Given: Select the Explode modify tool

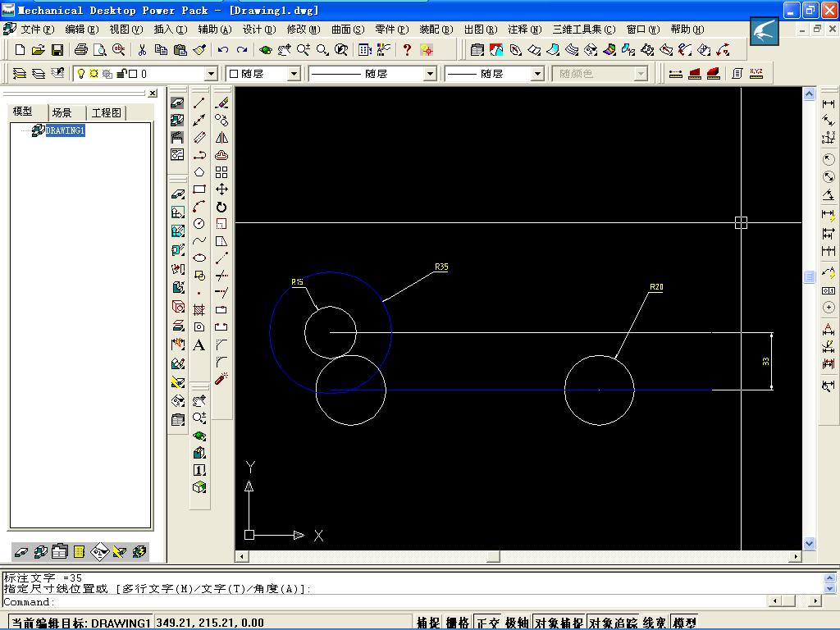Looking at the screenshot, I should (x=221, y=379).
